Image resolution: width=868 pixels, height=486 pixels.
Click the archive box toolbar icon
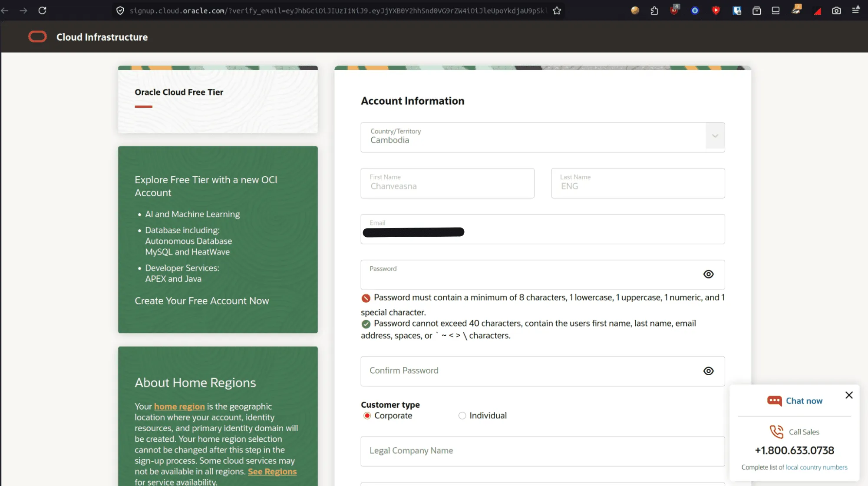pos(756,10)
